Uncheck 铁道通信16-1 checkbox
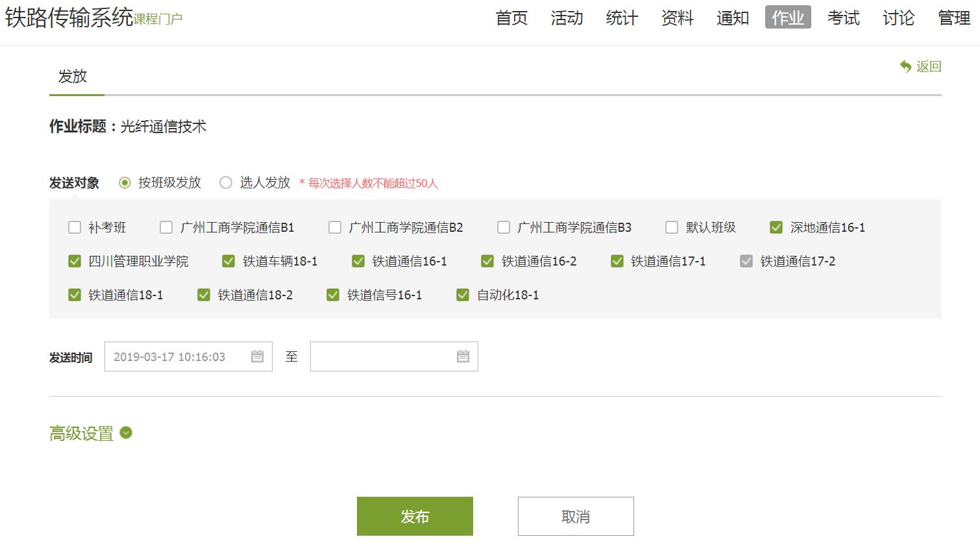 tap(358, 261)
